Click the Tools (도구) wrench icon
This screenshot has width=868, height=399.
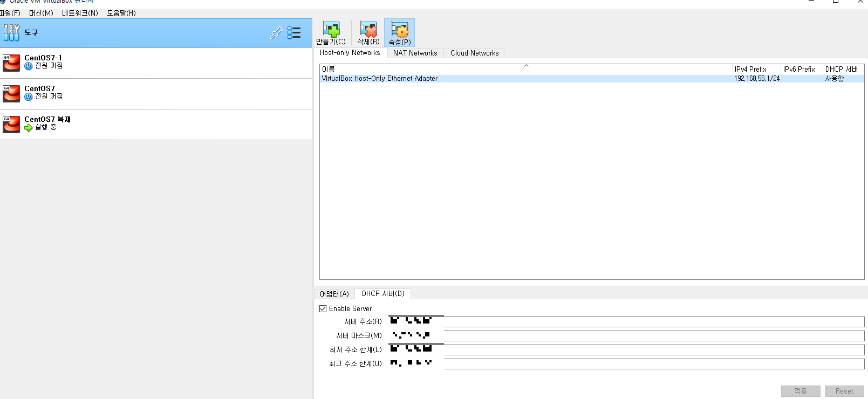pyautogui.click(x=11, y=33)
